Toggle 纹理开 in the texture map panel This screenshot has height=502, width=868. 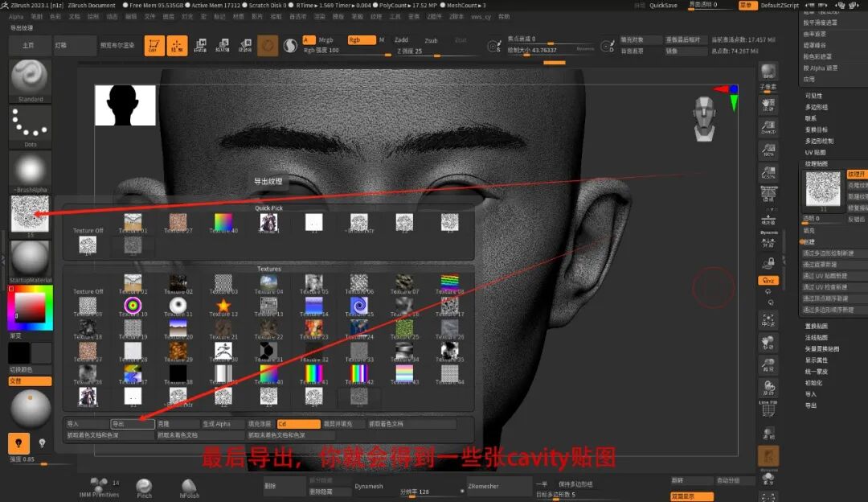[x=858, y=175]
